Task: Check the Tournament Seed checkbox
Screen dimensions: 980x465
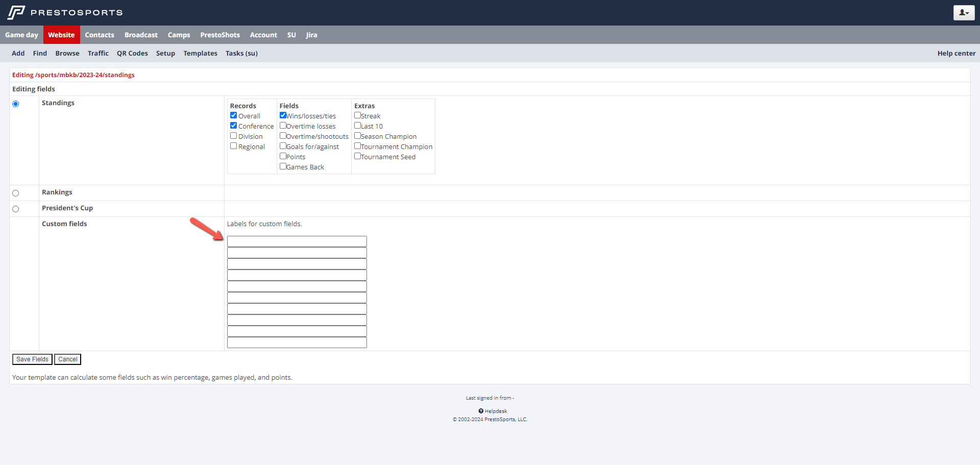Action: point(357,156)
